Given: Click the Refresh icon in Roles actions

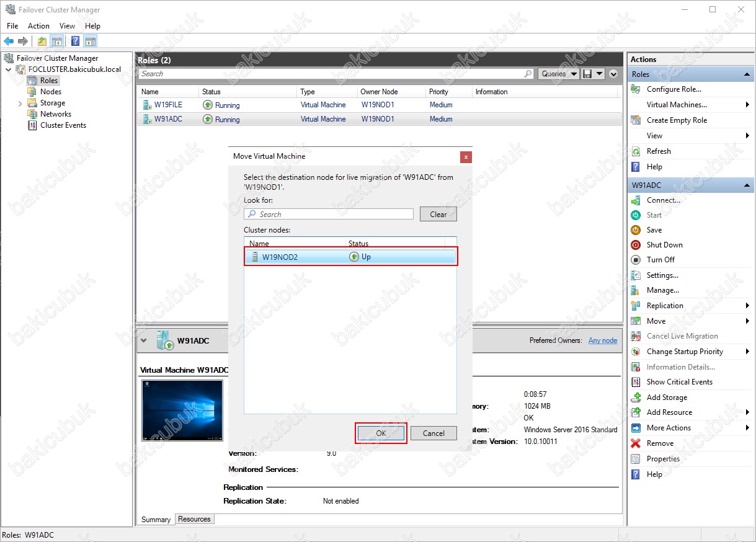Looking at the screenshot, I should tap(636, 151).
